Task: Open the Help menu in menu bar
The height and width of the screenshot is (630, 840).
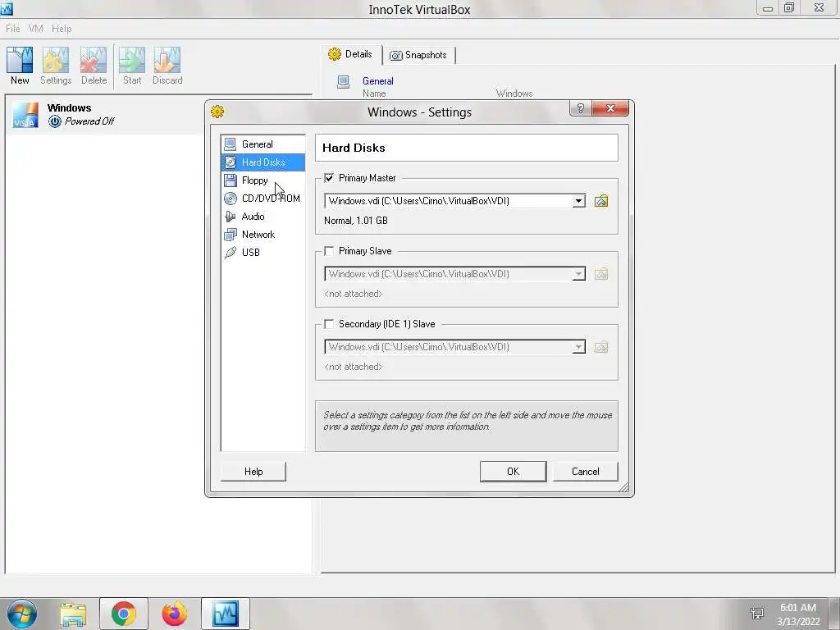Action: pyautogui.click(x=62, y=29)
